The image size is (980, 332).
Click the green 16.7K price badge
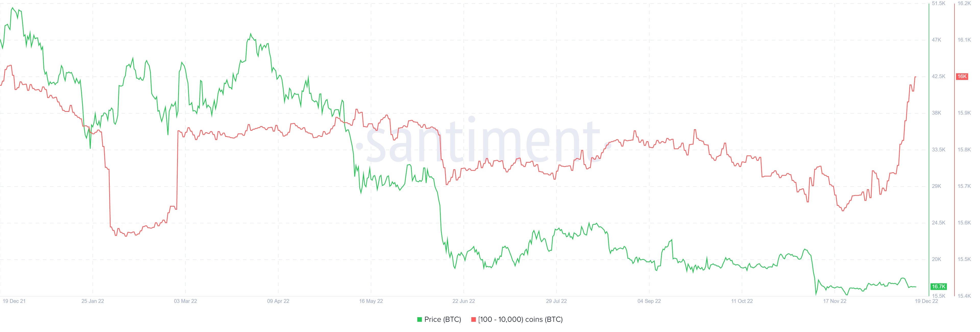tap(938, 286)
